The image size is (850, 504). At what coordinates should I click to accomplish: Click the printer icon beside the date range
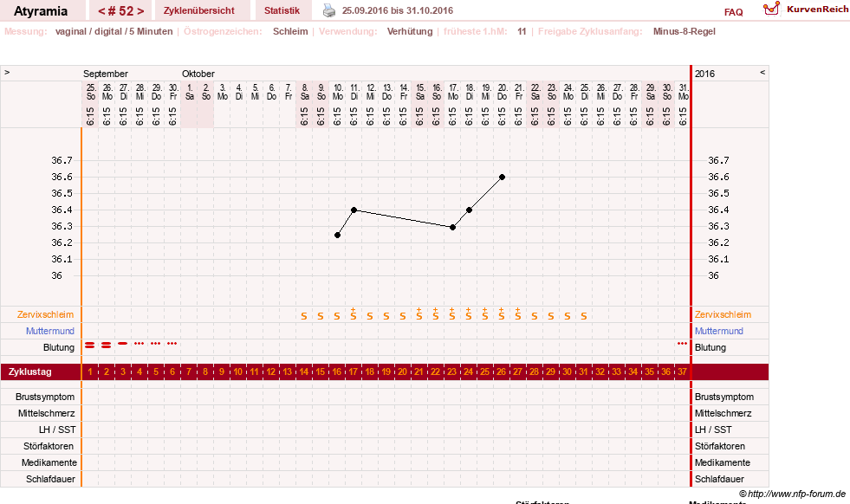(x=329, y=10)
